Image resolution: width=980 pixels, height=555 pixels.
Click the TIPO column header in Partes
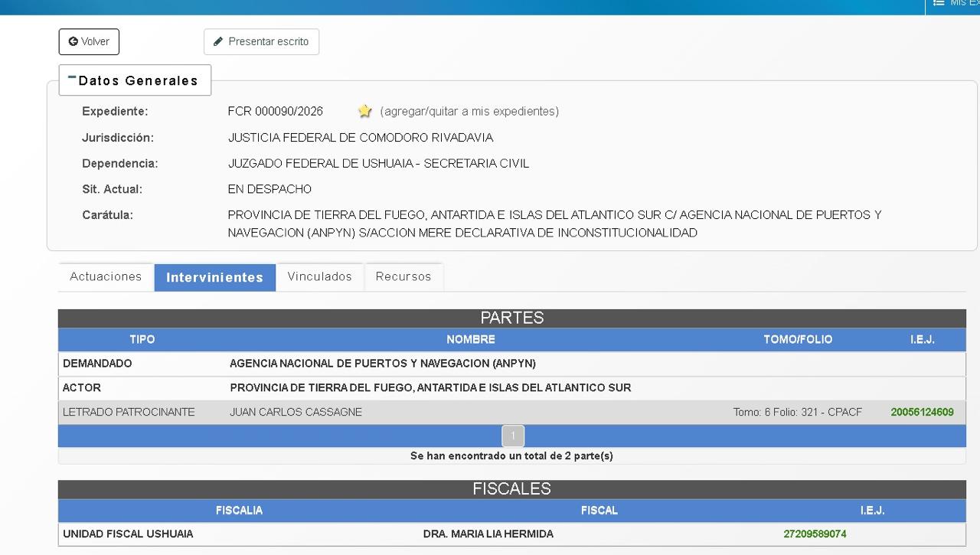click(142, 339)
